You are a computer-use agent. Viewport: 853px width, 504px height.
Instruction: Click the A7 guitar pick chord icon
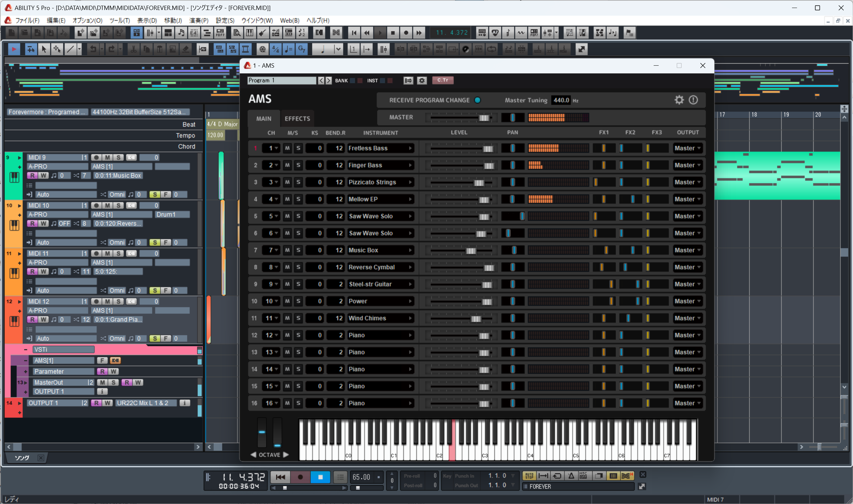[x=495, y=33]
